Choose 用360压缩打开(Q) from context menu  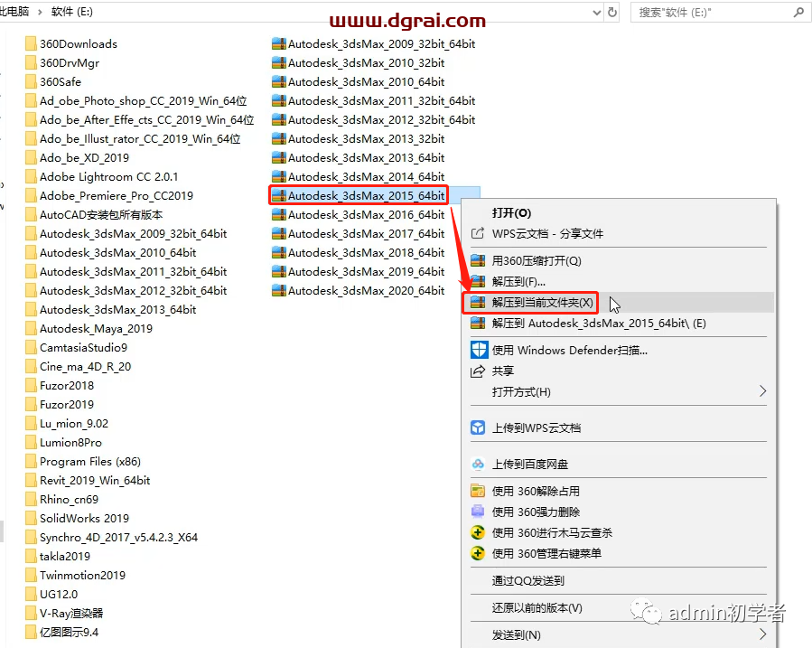(536, 260)
